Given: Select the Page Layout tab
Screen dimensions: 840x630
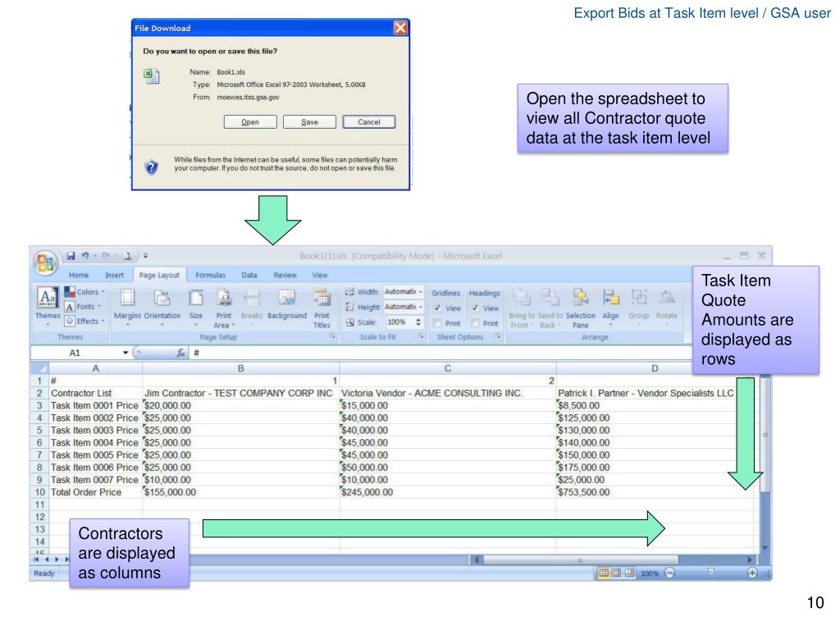Looking at the screenshot, I should pos(159,275).
